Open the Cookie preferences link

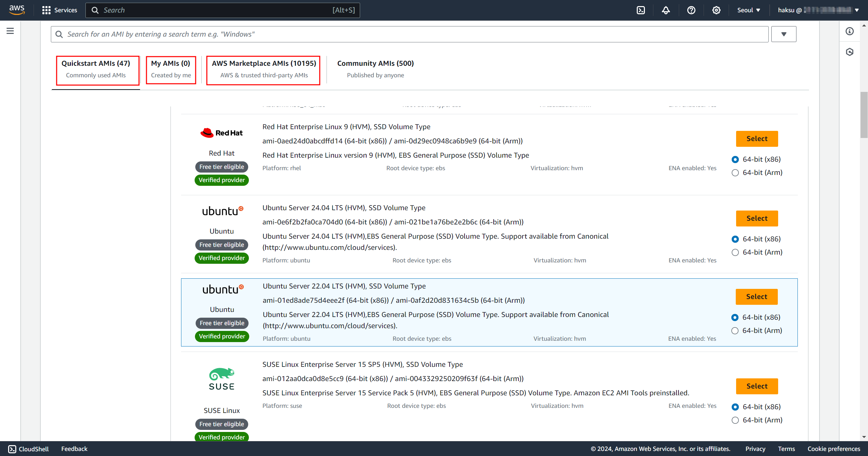[833, 449]
